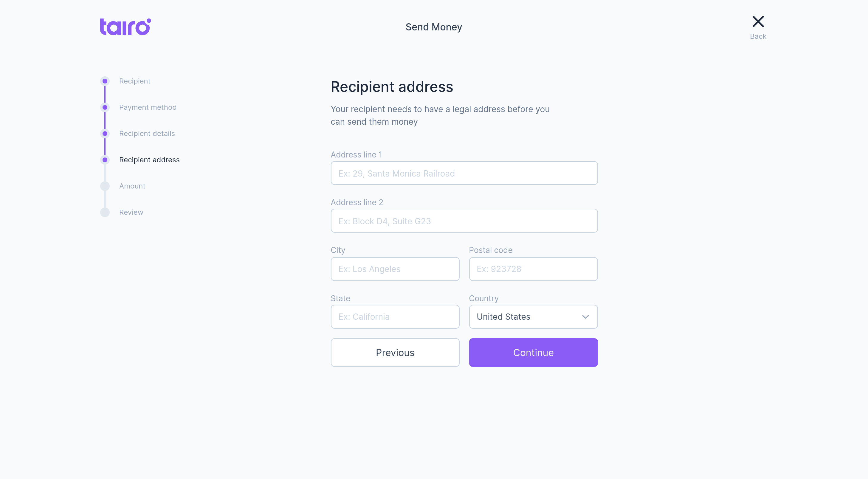This screenshot has height=479, width=868.
Task: Click the Recipient step dot
Action: pyautogui.click(x=105, y=81)
